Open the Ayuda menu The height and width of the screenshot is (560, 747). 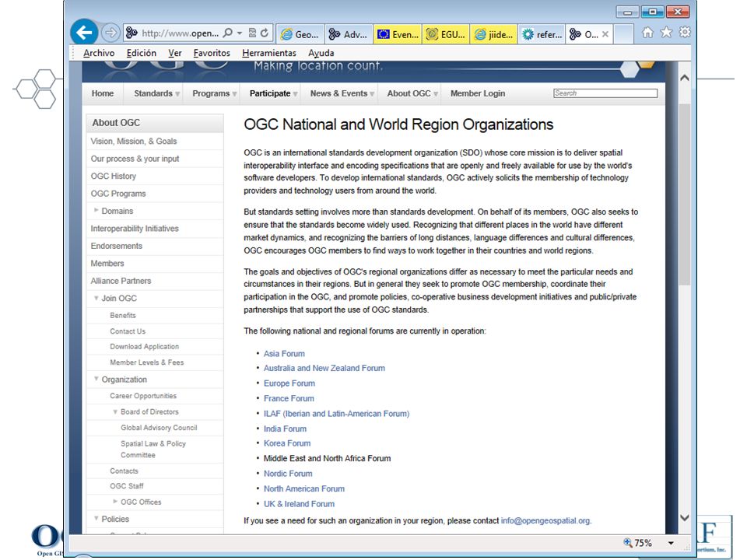pyautogui.click(x=321, y=53)
